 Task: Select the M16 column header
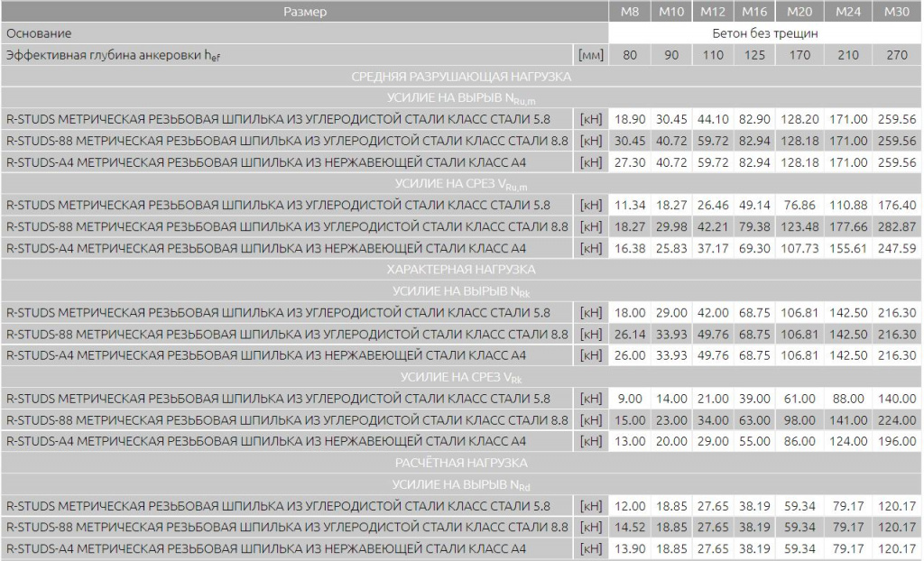point(754,12)
